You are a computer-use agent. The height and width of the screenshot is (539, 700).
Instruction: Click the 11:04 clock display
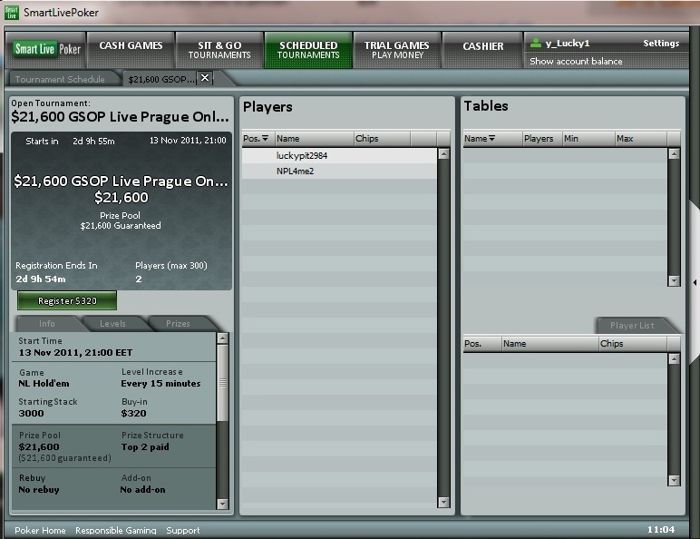[x=661, y=530]
